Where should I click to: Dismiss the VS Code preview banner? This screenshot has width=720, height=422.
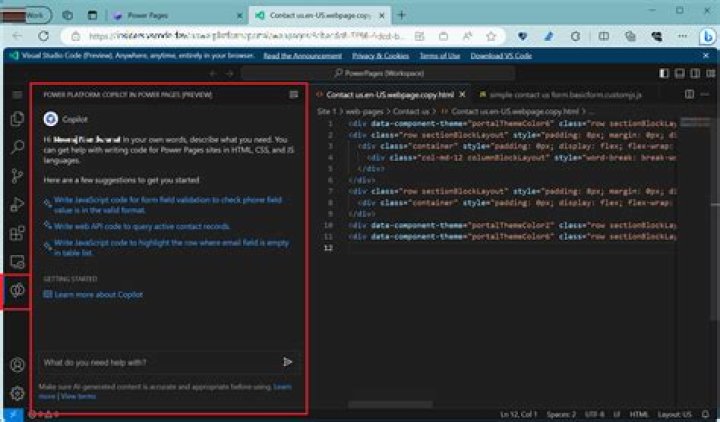pyautogui.click(x=706, y=56)
